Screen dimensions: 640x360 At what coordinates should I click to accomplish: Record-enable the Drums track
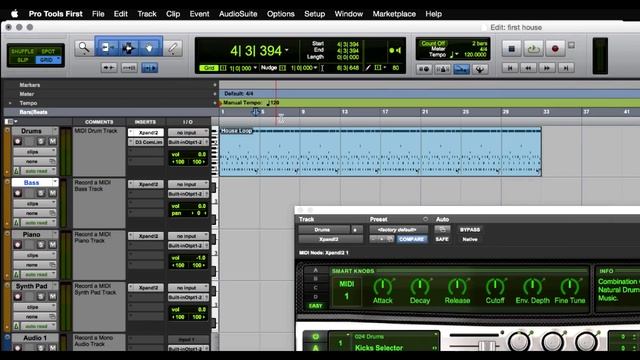click(18, 141)
